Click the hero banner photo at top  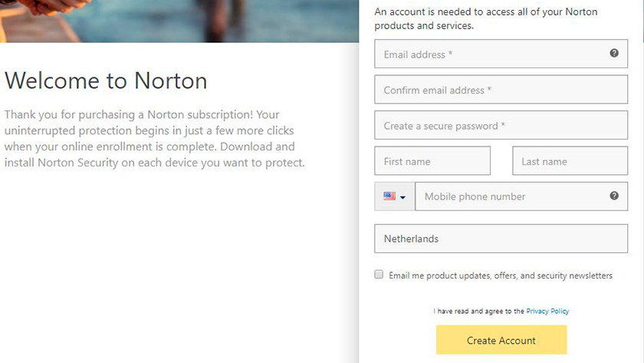179,21
